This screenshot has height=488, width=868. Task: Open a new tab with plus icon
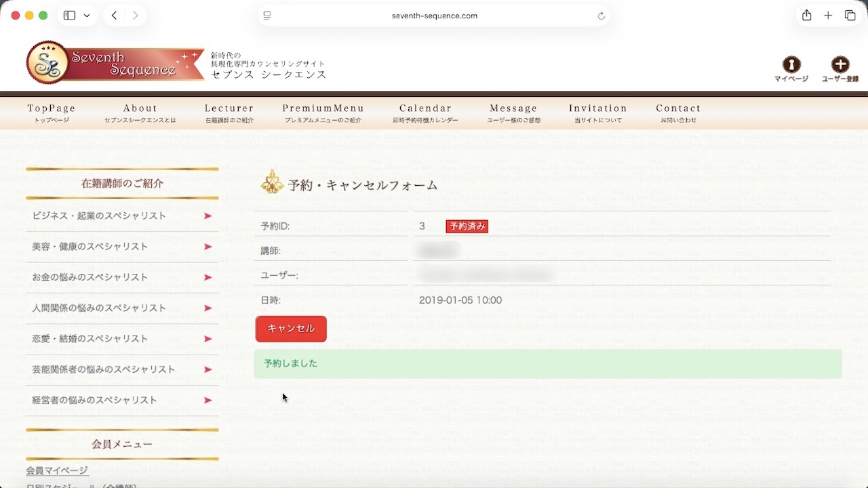(x=828, y=16)
